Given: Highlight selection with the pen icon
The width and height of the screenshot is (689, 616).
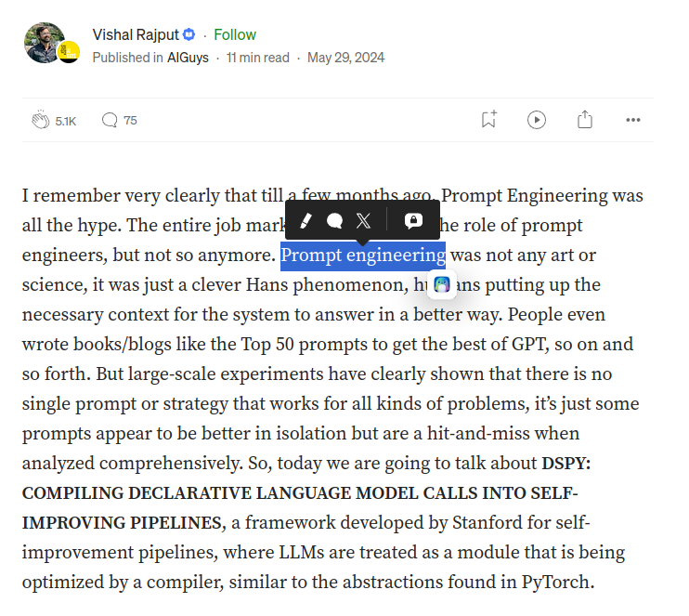Looking at the screenshot, I should 305,220.
